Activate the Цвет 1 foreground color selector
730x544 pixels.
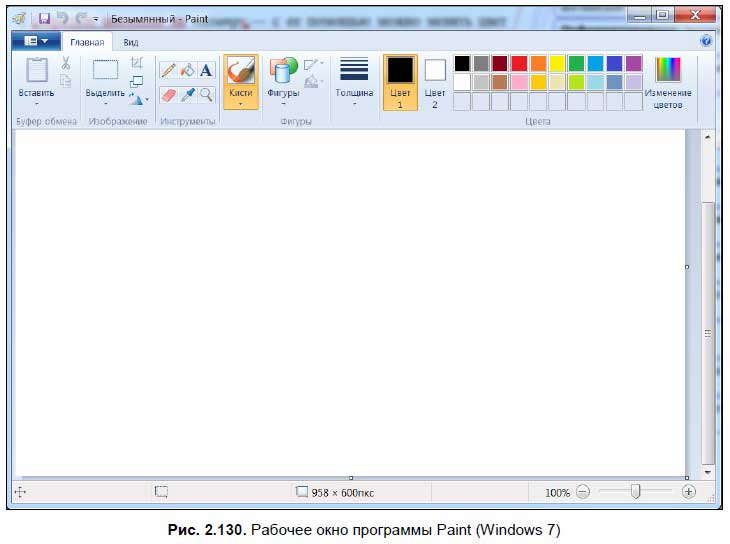tap(400, 81)
